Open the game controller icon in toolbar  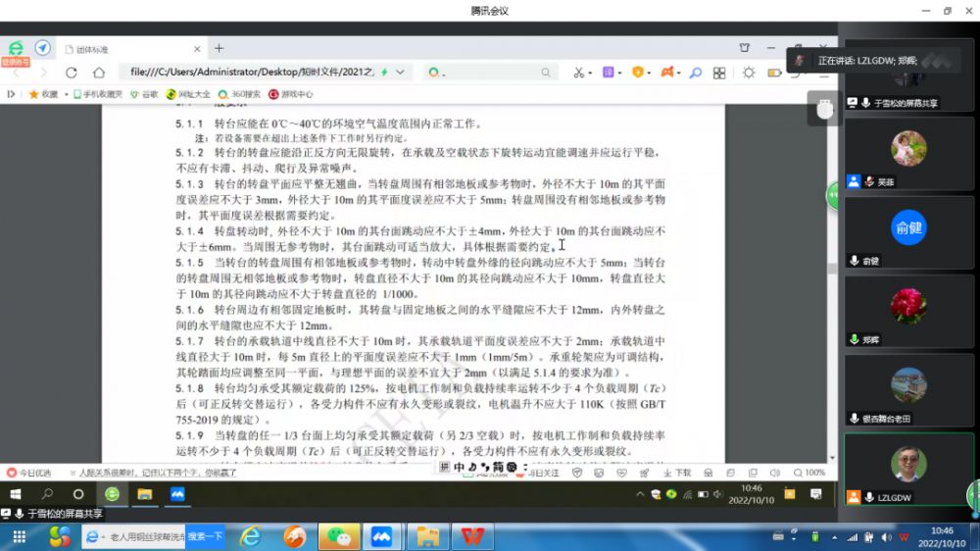pos(667,72)
